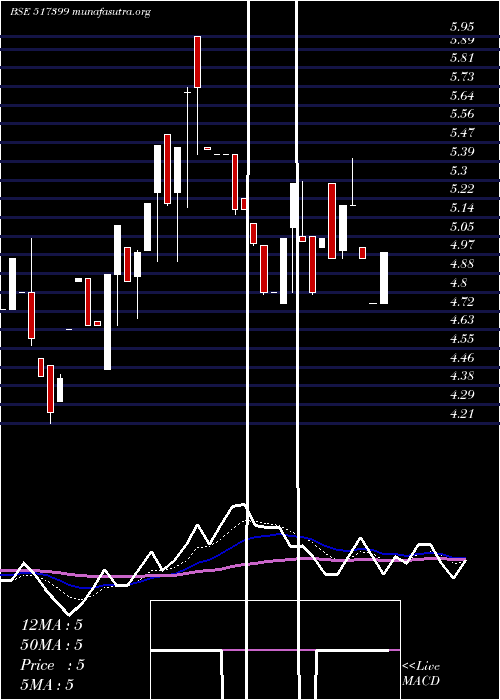Choose the 5.14 price axis label

click(x=462, y=208)
